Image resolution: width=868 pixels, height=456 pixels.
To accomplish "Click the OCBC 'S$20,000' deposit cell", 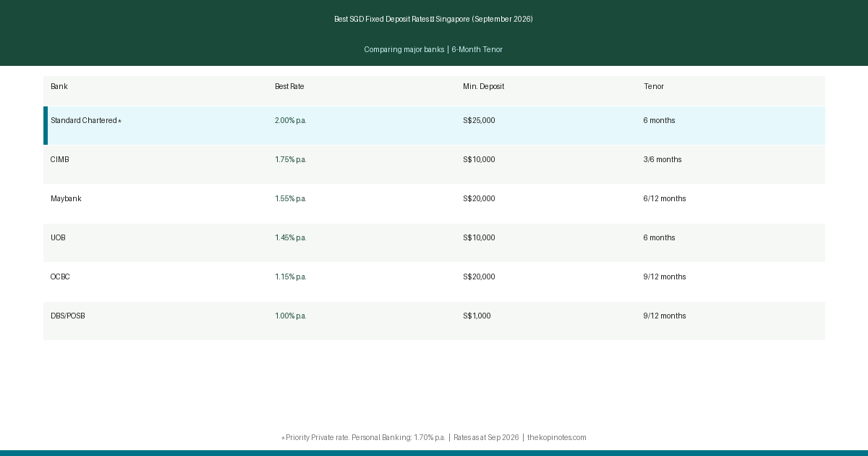I will (479, 277).
